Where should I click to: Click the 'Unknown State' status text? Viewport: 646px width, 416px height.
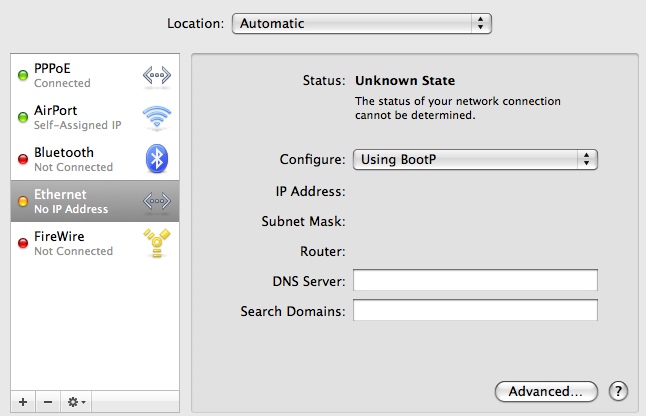(405, 80)
